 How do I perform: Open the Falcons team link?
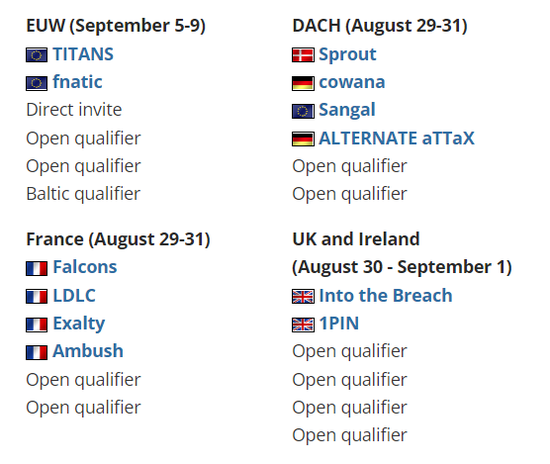[85, 267]
